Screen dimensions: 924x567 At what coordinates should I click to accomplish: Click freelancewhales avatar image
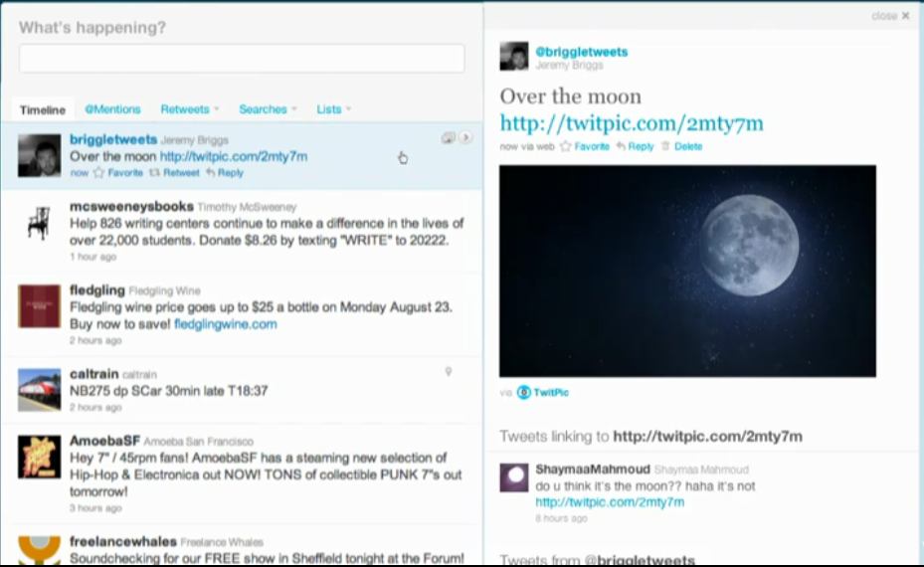(x=39, y=550)
